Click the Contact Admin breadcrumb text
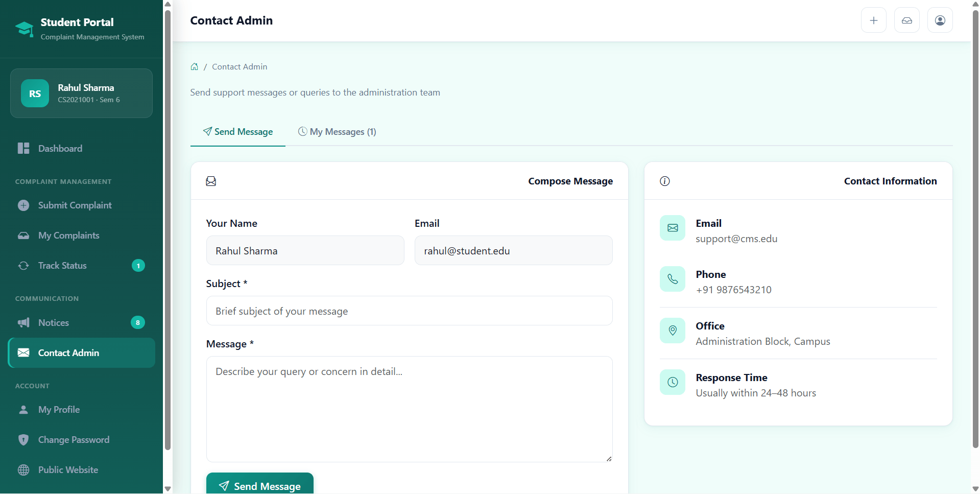The height and width of the screenshot is (494, 980). (x=240, y=67)
